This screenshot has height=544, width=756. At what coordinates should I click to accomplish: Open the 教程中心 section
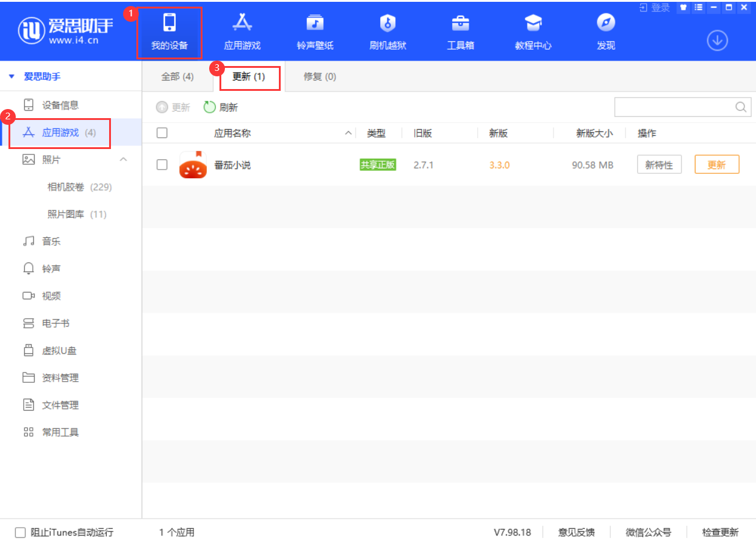533,30
